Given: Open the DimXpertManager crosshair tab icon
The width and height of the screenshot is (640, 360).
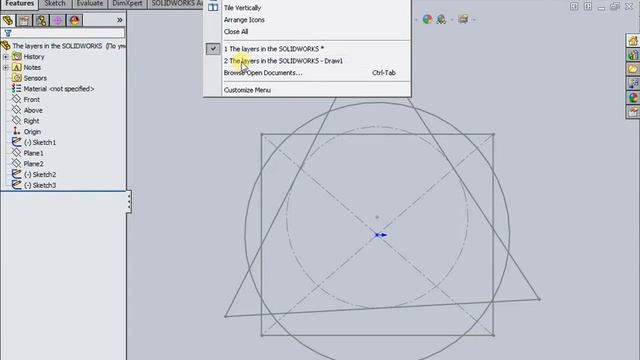Looking at the screenshot, I should (x=58, y=20).
